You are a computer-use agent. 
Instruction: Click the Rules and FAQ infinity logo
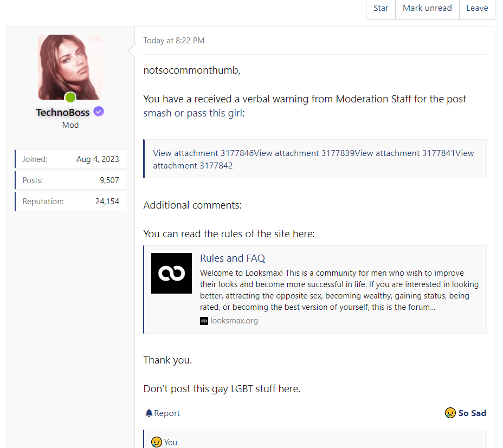point(171,273)
